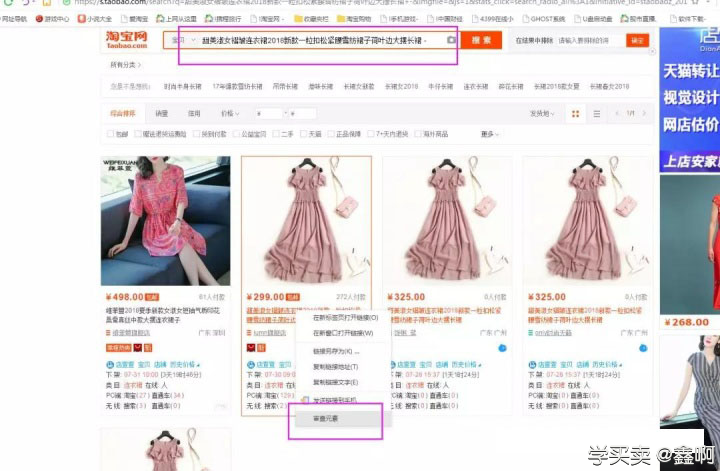Screen dimensions: 720x471
Task: Go to previous results page arrow
Action: 617,113
